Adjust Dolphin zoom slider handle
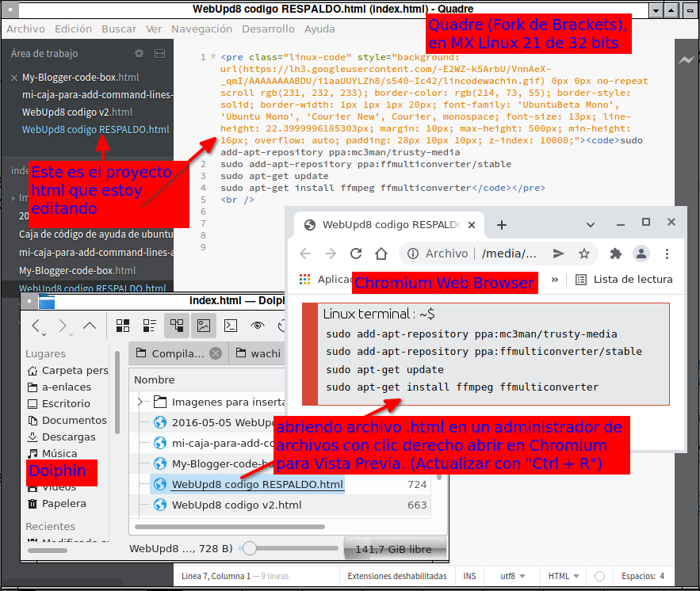Viewport: 700px width, 591px height. point(250,548)
